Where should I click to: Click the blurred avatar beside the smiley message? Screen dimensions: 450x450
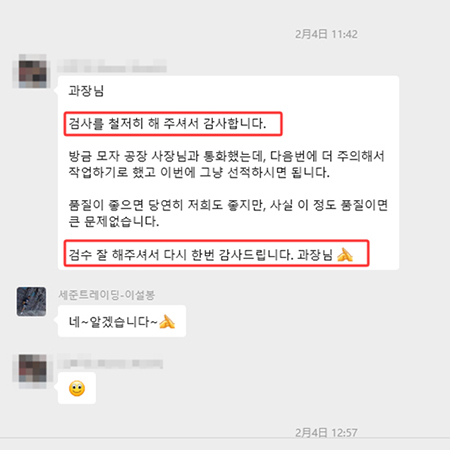point(32,371)
